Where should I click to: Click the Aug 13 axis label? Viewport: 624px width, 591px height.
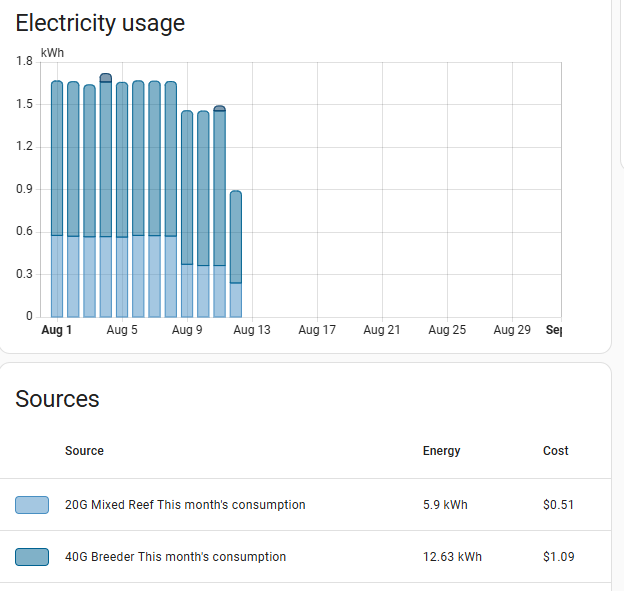point(252,330)
